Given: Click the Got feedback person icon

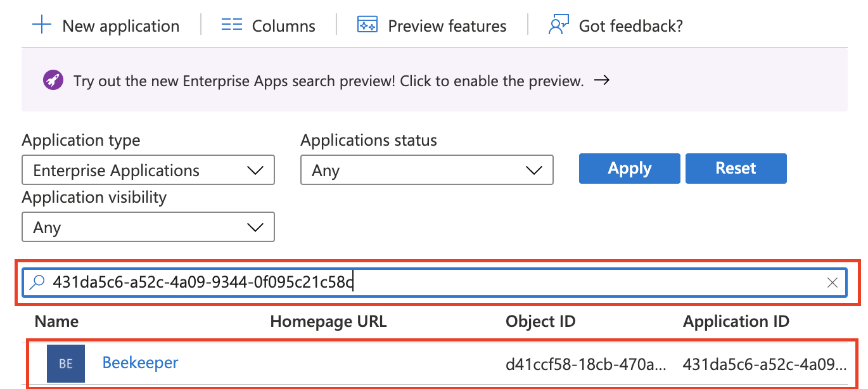Looking at the screenshot, I should [558, 25].
